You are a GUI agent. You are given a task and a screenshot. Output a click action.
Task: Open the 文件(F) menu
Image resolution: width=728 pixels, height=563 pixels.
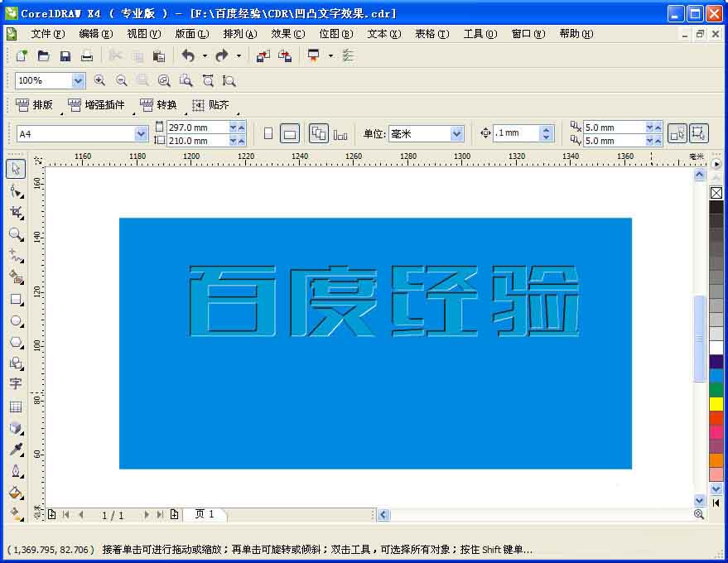tap(48, 34)
